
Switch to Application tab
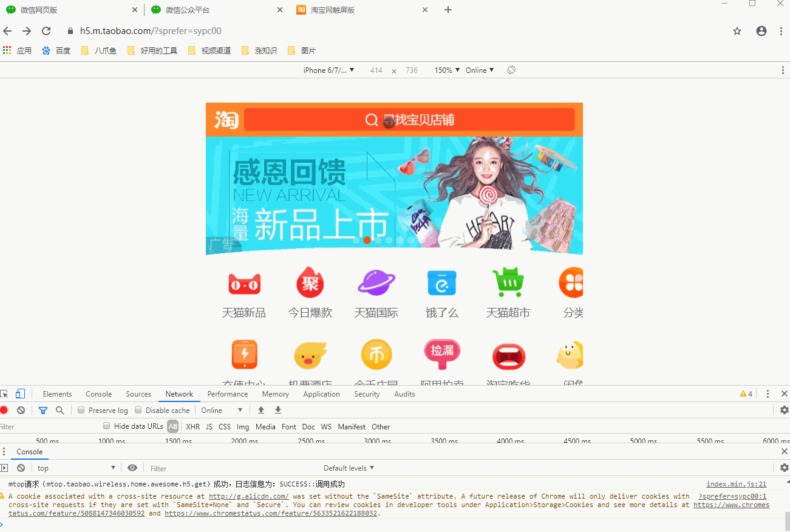[322, 394]
